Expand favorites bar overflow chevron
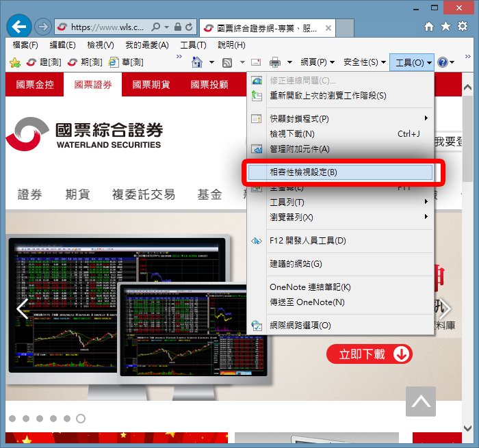 click(x=179, y=57)
